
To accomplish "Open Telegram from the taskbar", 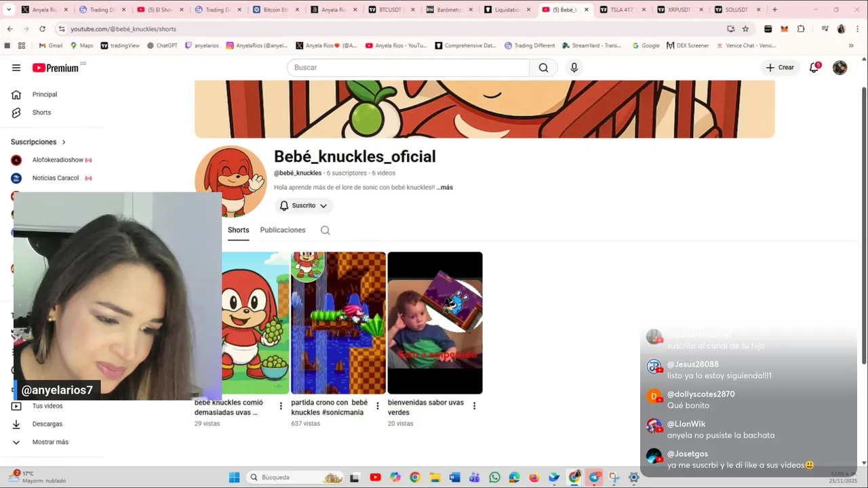I will (x=595, y=477).
